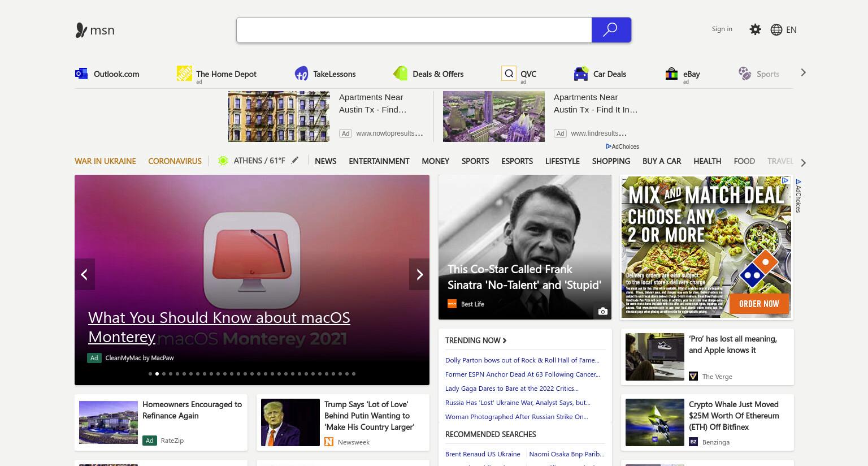The image size is (868, 466).
Task: Open Woman Photographed After Russian Strike story
Action: pos(517,417)
